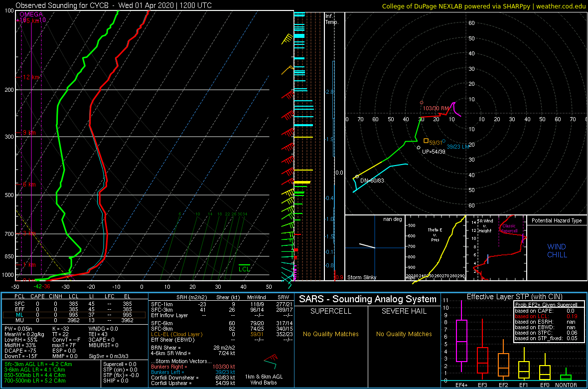
Task: Click the red 'based on LCL: 0.19' line
Action: pyautogui.click(x=547, y=317)
